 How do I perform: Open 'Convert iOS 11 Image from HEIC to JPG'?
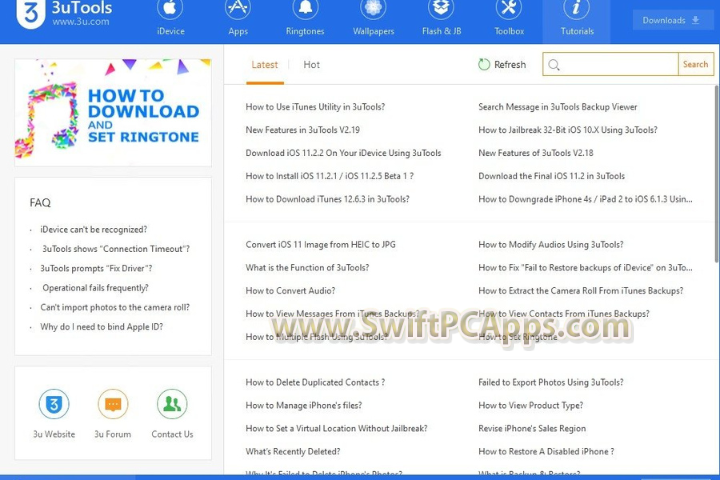point(320,244)
